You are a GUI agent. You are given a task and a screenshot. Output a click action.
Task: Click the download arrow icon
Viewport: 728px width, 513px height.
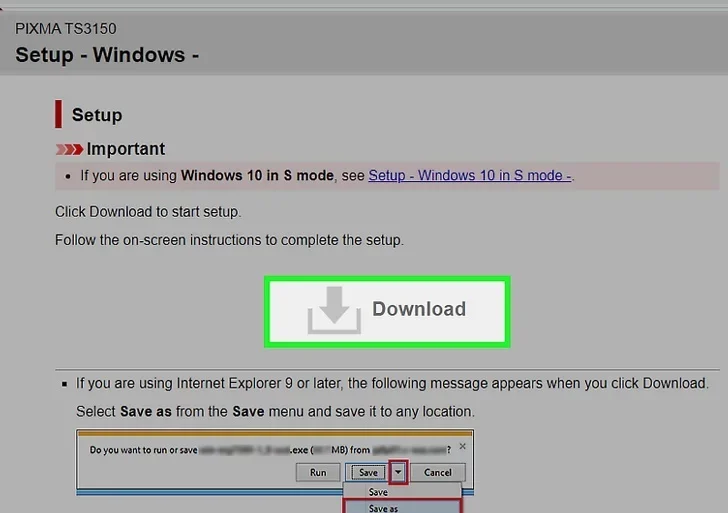pyautogui.click(x=334, y=310)
